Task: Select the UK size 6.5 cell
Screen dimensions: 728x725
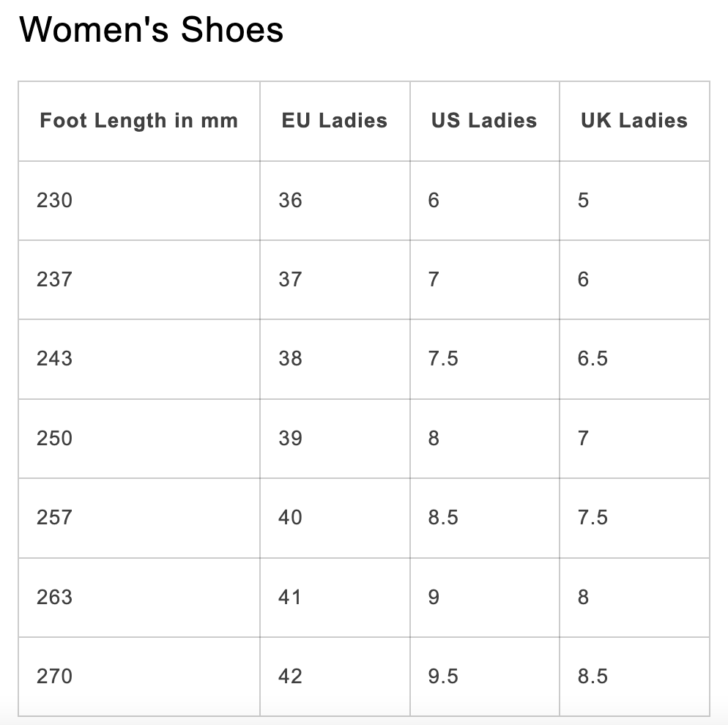Action: tap(634, 359)
